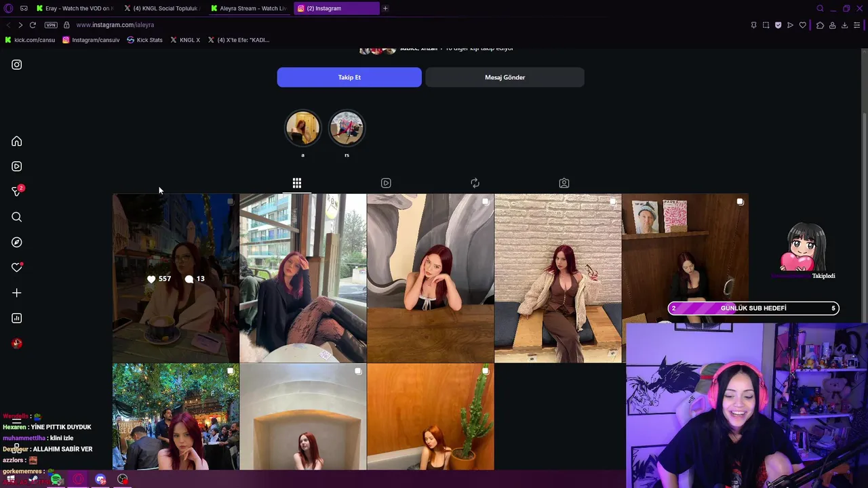Open post with gray mural background
This screenshot has height=488, width=868.
431,279
